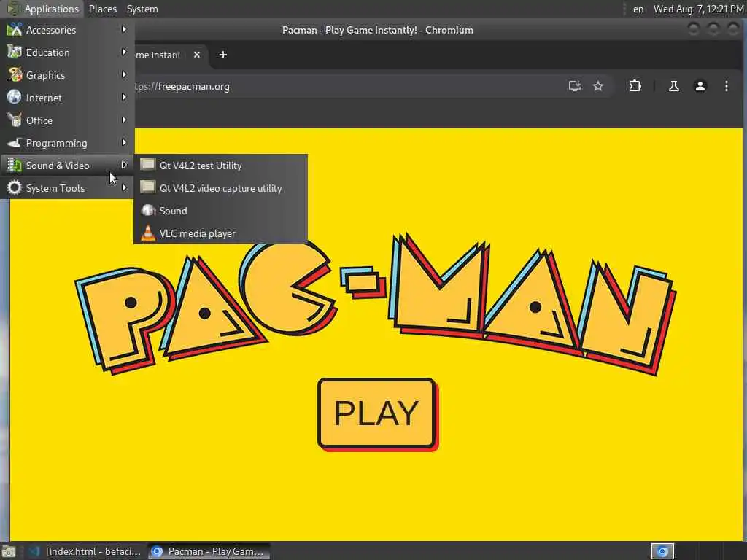Open a new Chromium tab

click(x=223, y=55)
